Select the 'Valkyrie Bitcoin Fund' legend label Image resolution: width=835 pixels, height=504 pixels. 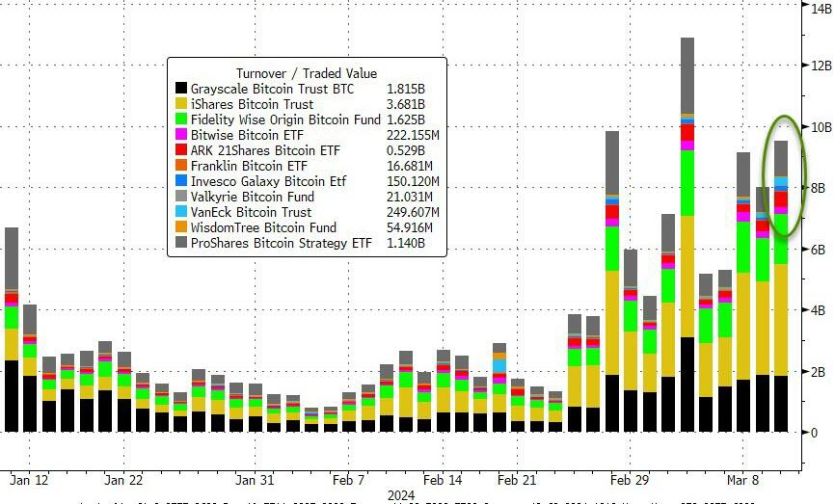pos(253,197)
